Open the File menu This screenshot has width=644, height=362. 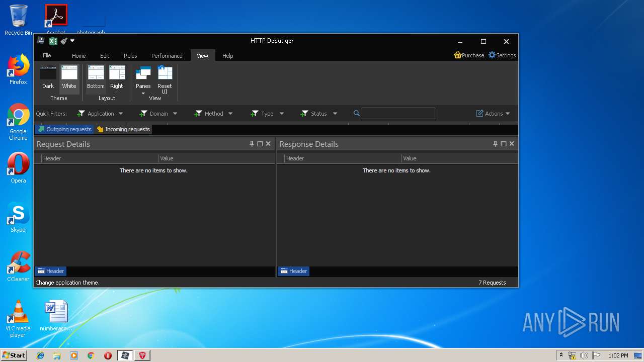[47, 55]
